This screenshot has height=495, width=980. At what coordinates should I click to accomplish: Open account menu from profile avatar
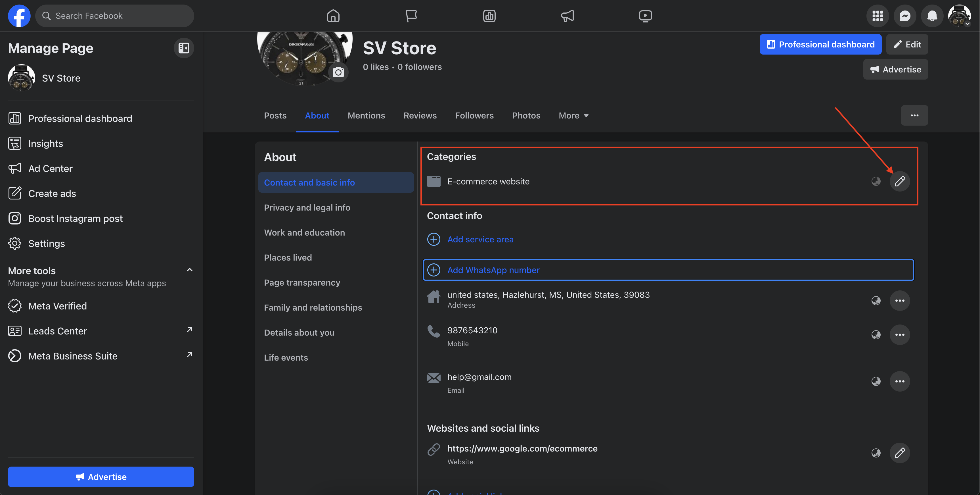(x=959, y=16)
